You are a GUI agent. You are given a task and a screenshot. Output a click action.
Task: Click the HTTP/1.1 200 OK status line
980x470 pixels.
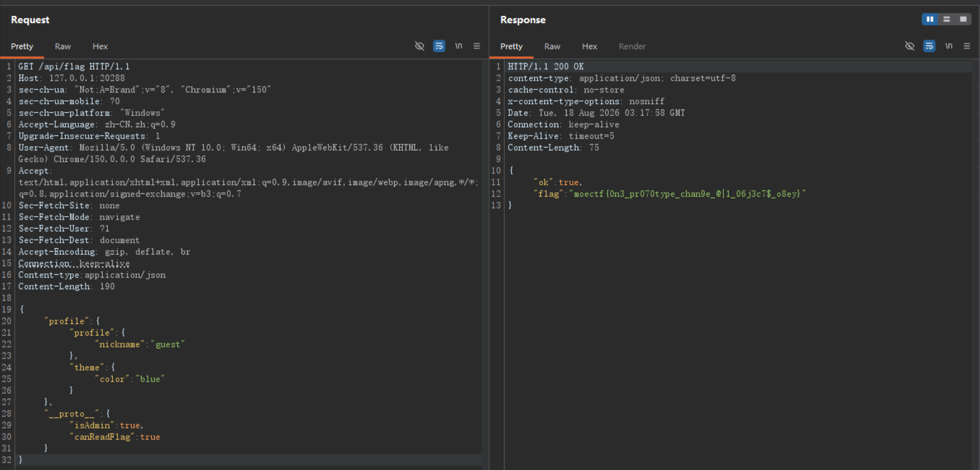(545, 67)
